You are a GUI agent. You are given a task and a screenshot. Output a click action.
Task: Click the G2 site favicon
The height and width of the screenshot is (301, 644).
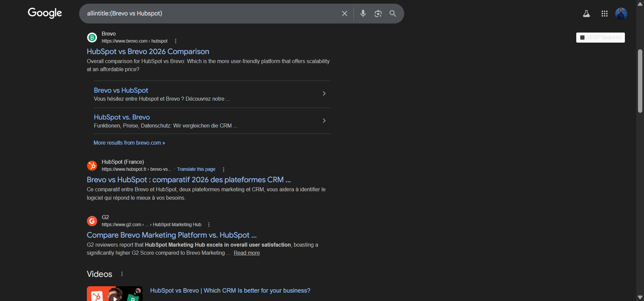(x=92, y=221)
